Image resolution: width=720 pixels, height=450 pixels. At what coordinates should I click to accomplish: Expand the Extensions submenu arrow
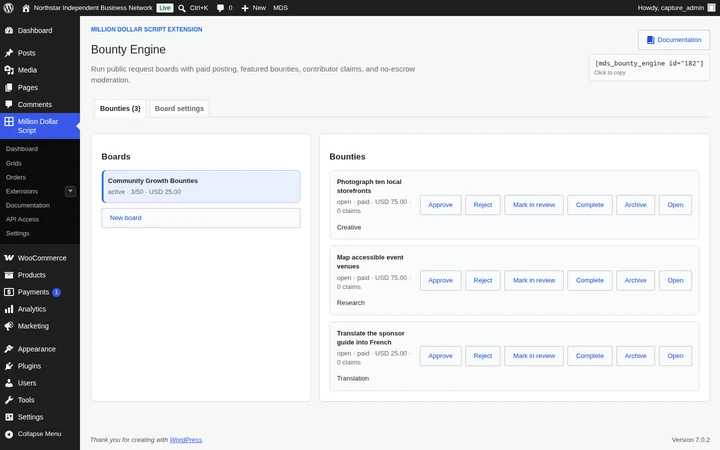(70, 191)
